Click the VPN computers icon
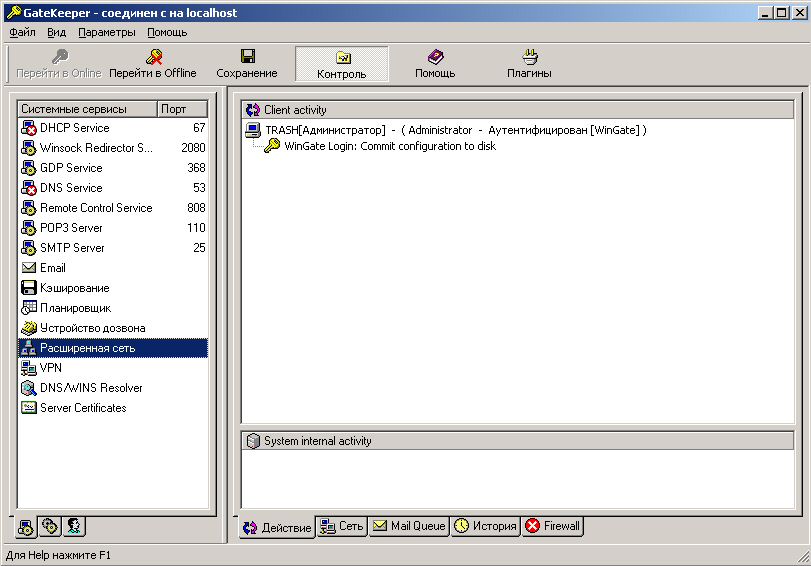Screen dimensions: 811x566 (x=28, y=368)
